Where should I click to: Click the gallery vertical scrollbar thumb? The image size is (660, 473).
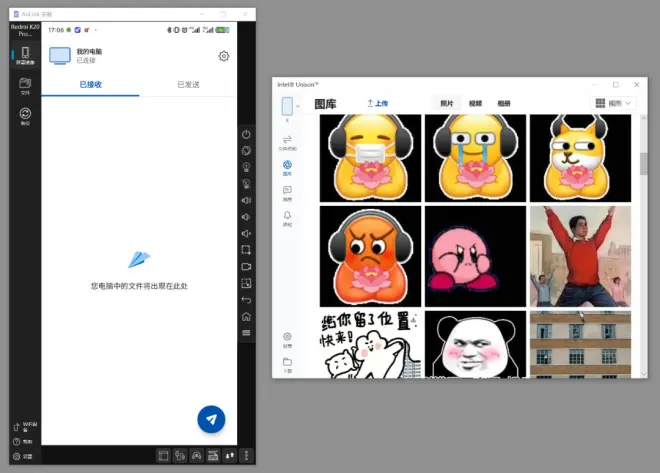[x=643, y=164]
